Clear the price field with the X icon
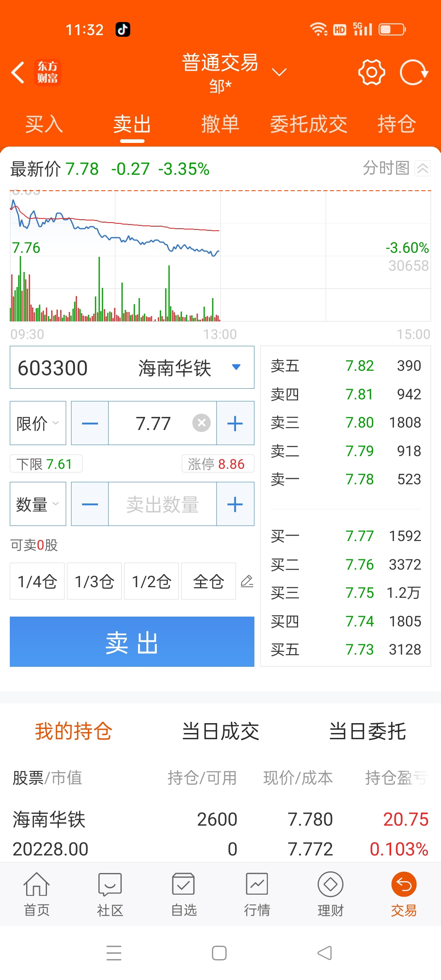441x980 pixels. tap(201, 423)
